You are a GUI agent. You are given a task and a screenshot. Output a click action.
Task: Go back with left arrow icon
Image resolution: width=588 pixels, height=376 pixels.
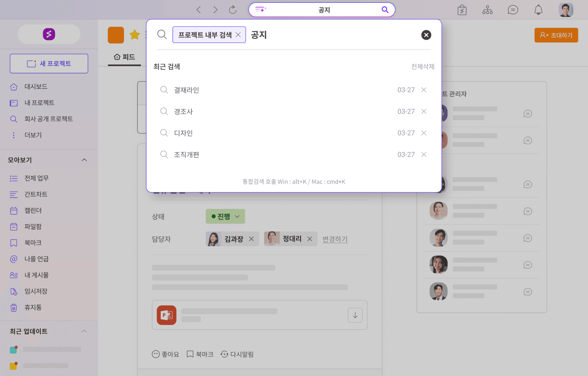(199, 10)
